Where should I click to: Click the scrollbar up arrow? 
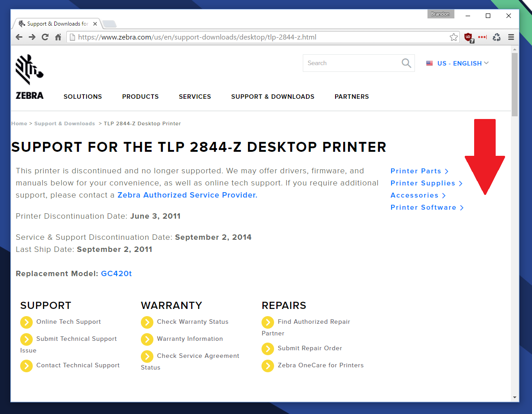pyautogui.click(x=515, y=49)
